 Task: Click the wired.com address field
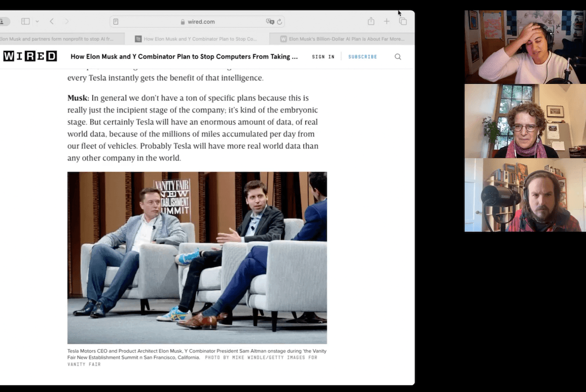pos(197,22)
